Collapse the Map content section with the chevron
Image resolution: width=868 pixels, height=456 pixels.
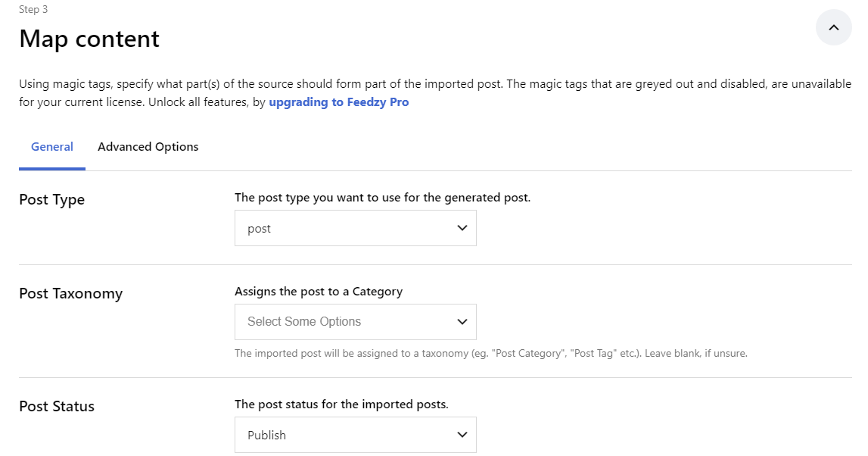833,27
